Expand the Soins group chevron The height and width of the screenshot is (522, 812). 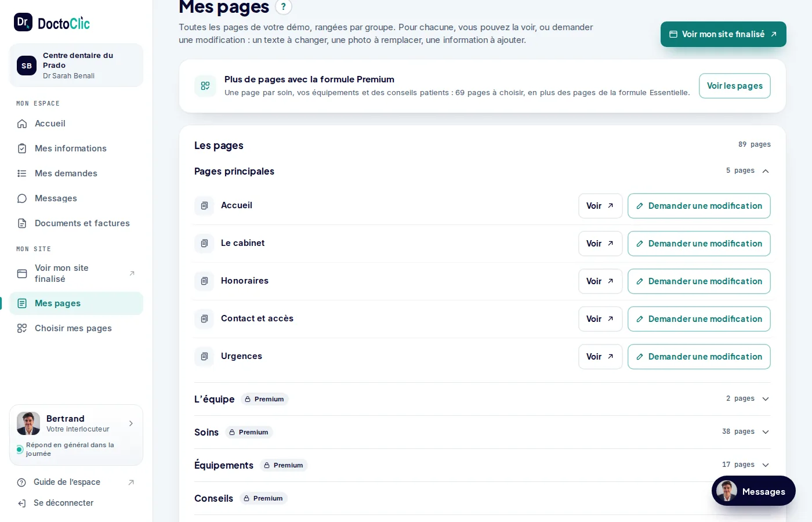click(766, 432)
